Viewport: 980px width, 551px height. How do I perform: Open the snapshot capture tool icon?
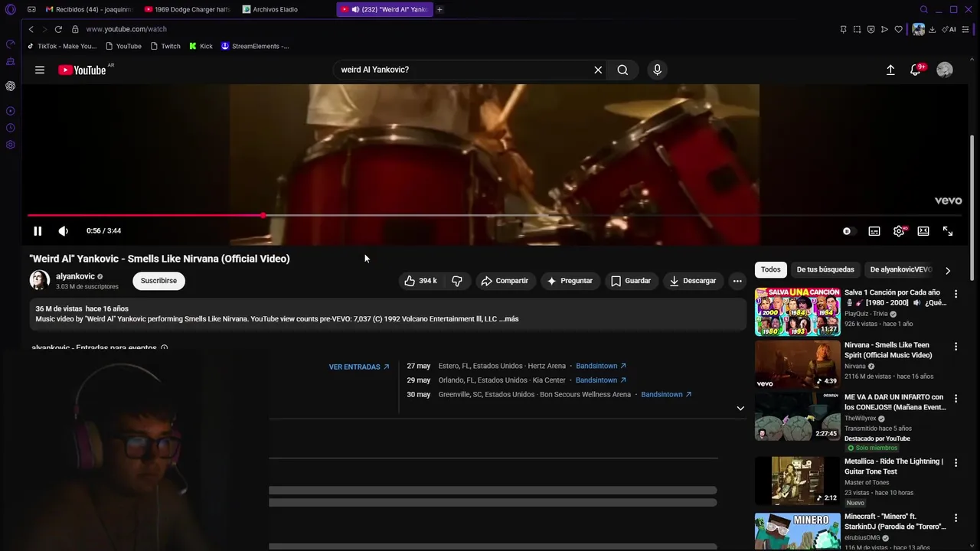857,29
